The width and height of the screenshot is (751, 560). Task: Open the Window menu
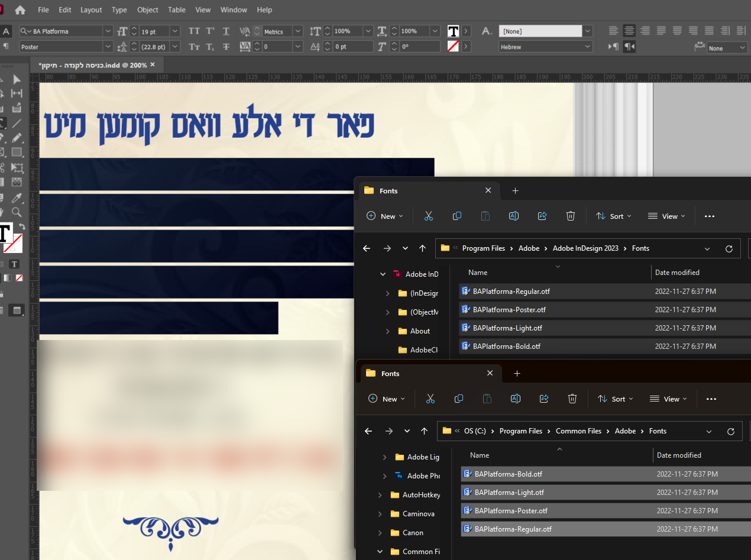234,9
